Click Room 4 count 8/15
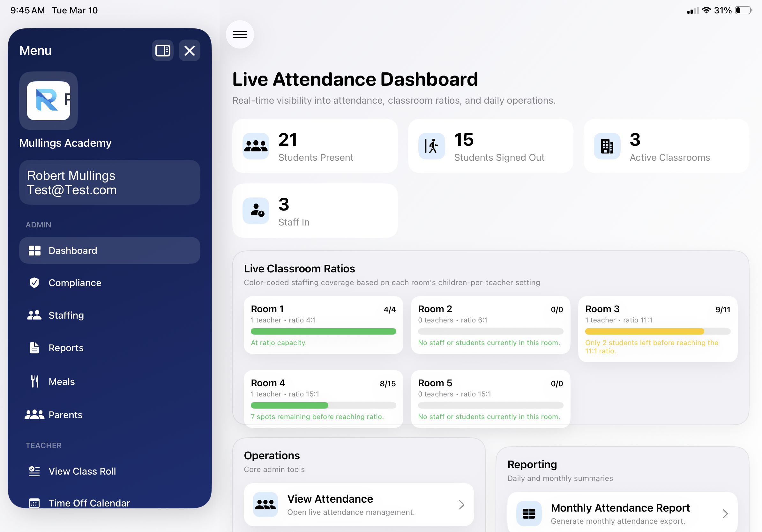Screen dimensions: 762x532 tap(388, 384)
